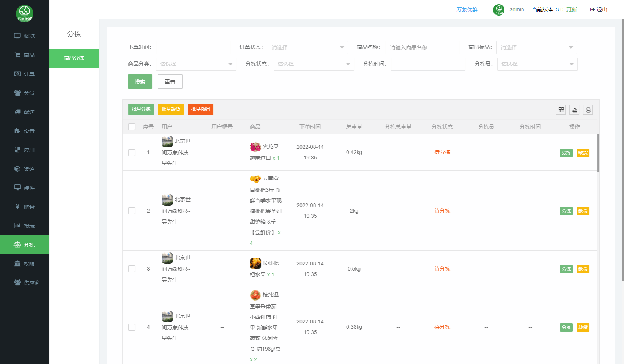Screen dimensions: 624x364
Task: Click the red 批量撤销 button
Action: (x=200, y=109)
